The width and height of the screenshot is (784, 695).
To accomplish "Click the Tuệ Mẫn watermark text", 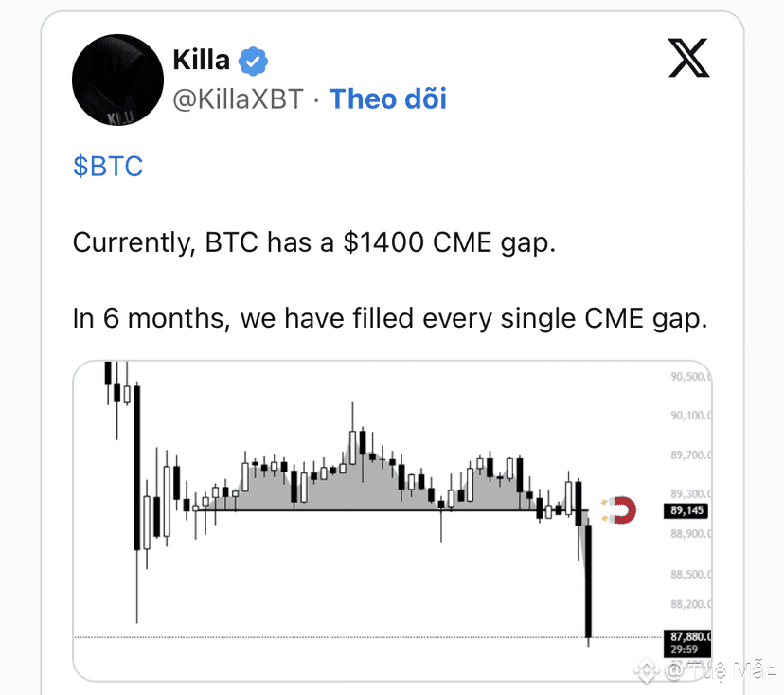I will [x=720, y=671].
